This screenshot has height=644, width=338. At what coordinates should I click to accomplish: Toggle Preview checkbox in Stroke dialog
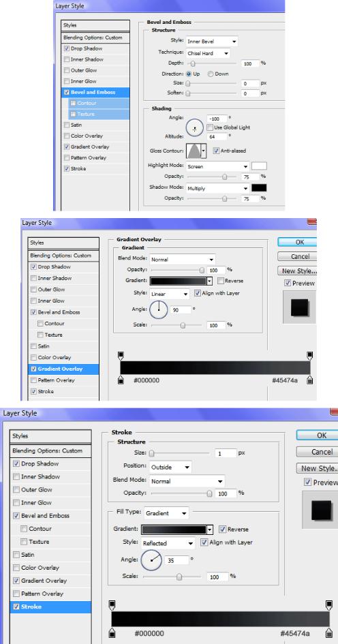point(307,482)
